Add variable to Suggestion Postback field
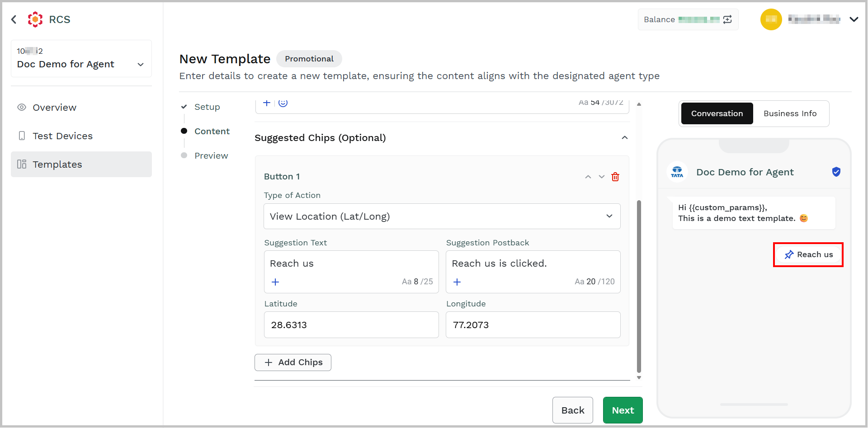 click(457, 282)
